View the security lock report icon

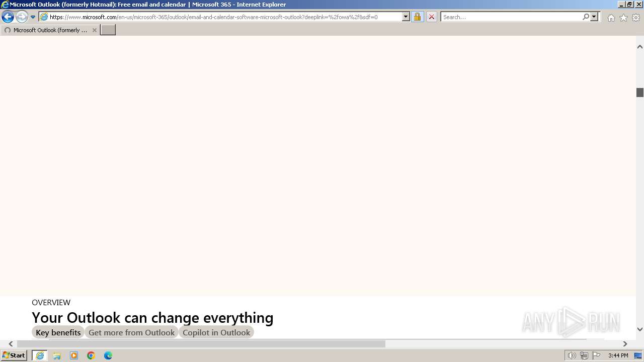pyautogui.click(x=417, y=17)
